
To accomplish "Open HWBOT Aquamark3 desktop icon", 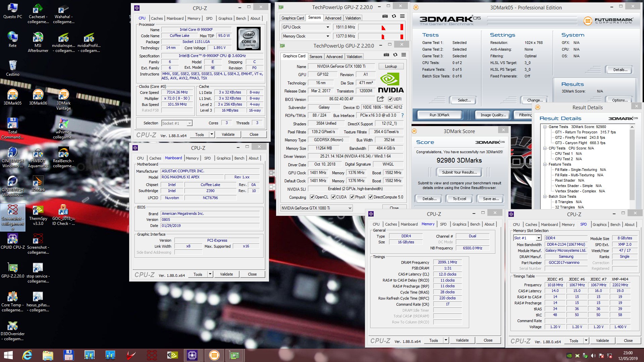I will [x=38, y=158].
